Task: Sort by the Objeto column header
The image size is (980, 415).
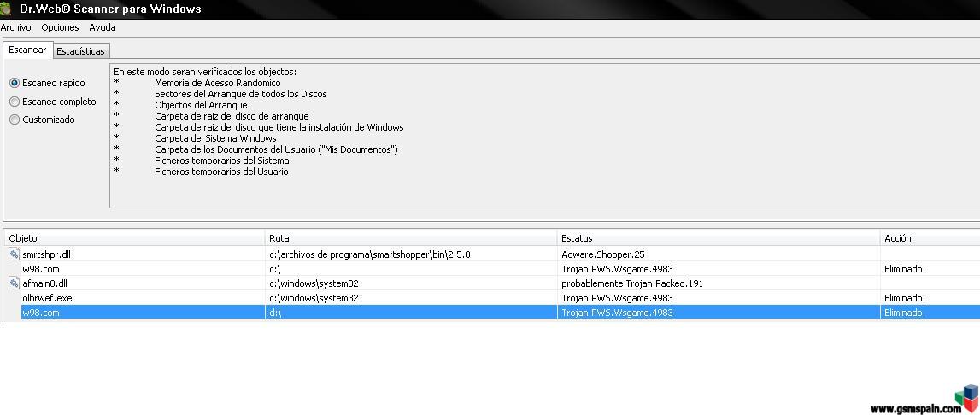Action: pyautogui.click(x=134, y=238)
